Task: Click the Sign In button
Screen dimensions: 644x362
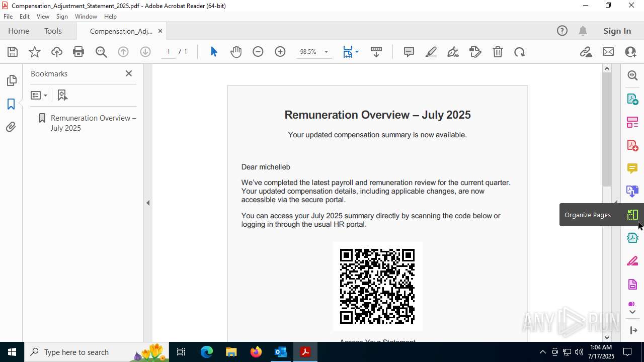Action: 617,31
